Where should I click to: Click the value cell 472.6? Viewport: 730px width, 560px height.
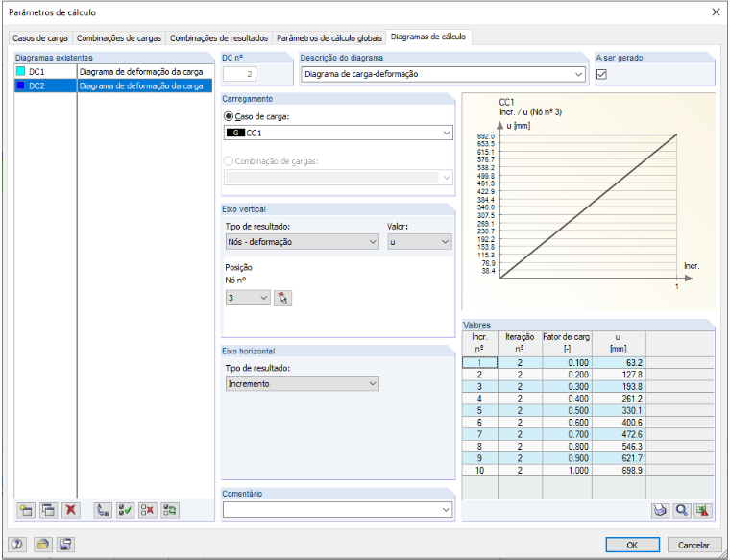coord(619,434)
